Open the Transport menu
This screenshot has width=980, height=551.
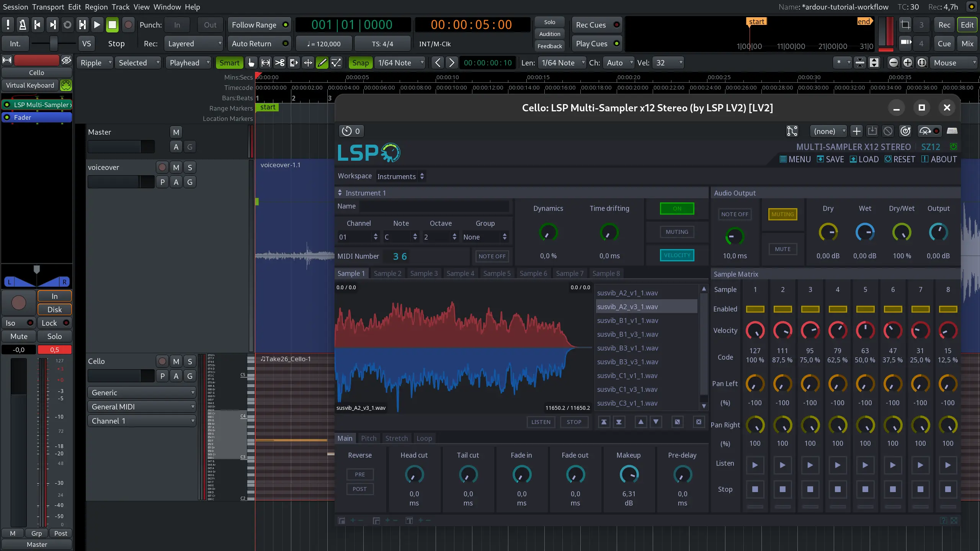point(48,7)
